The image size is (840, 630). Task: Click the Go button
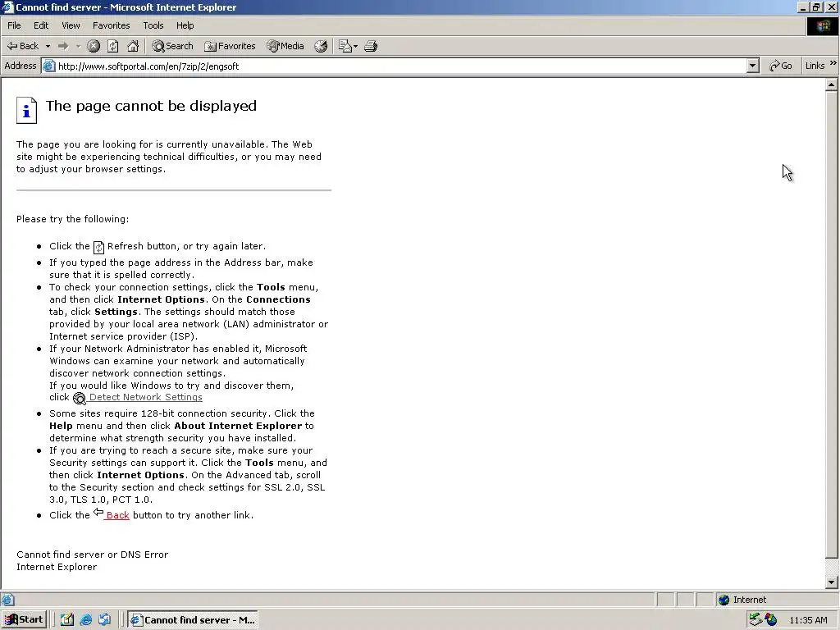point(781,66)
